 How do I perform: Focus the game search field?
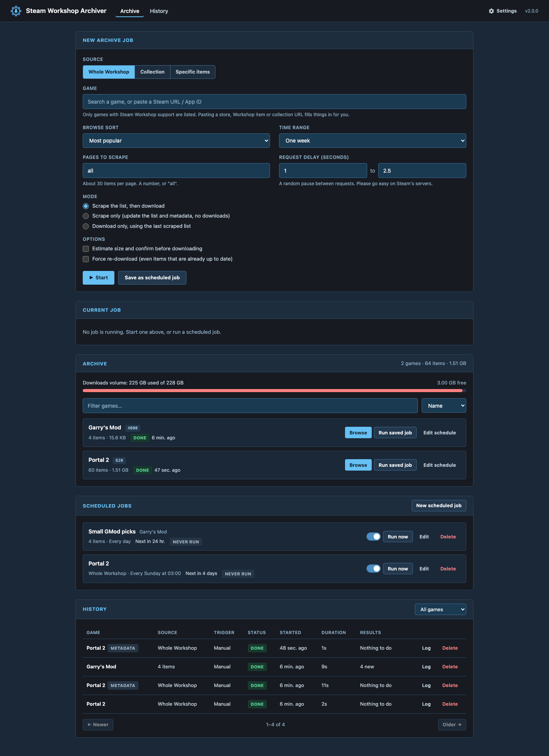[x=274, y=102]
